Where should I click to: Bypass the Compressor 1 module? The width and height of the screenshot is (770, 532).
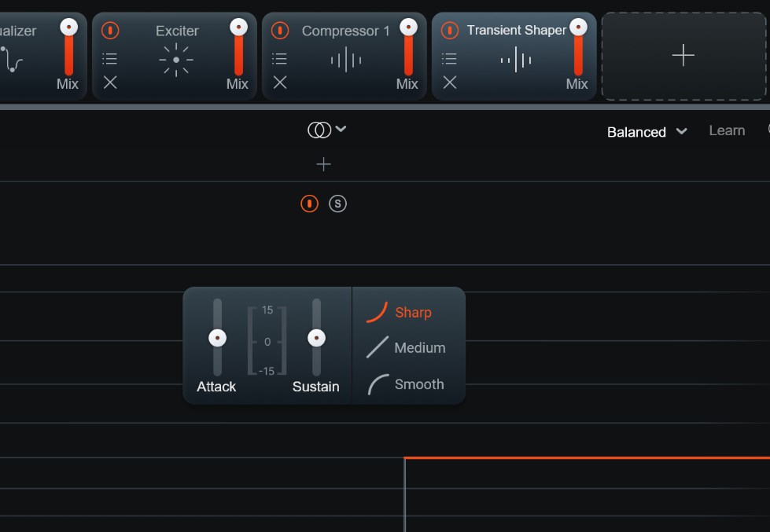[x=280, y=31]
